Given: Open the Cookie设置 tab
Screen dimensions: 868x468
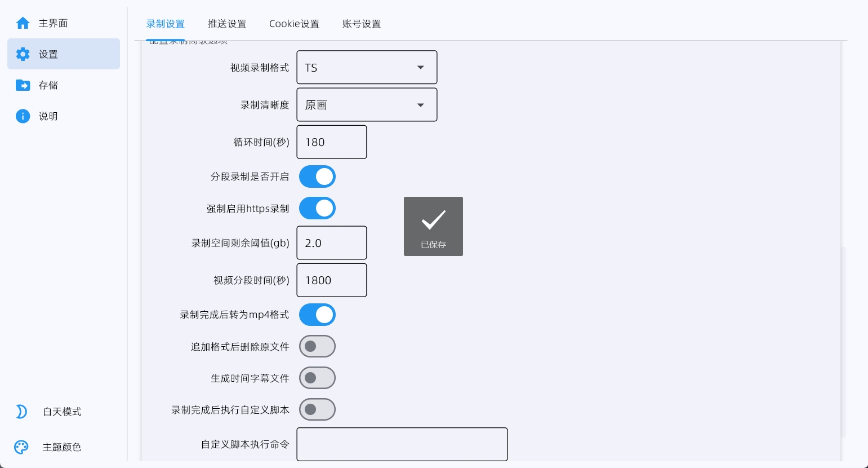Looking at the screenshot, I should point(294,24).
